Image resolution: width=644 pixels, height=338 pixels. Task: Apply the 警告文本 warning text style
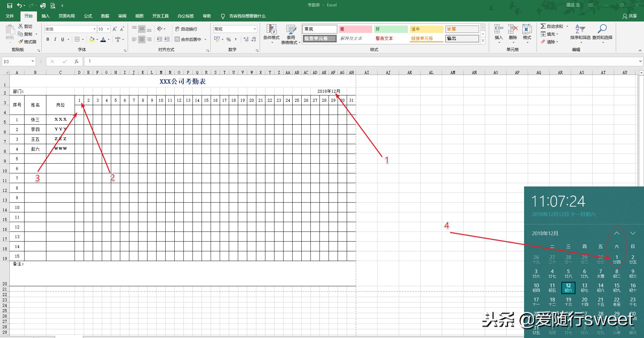391,39
